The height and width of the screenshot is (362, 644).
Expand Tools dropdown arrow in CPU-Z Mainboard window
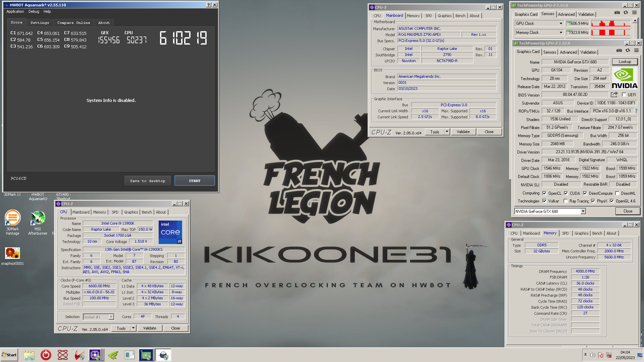point(447,132)
